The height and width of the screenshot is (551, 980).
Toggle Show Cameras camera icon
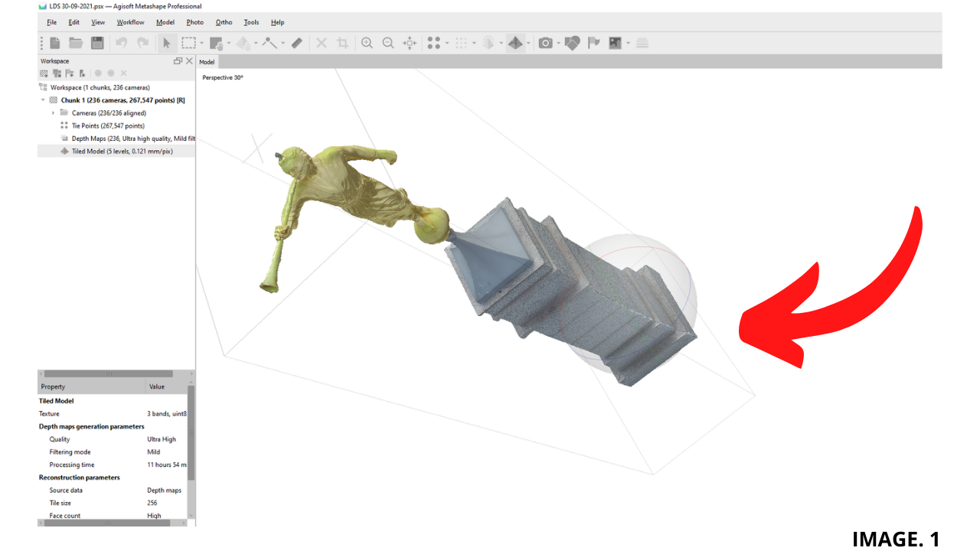pyautogui.click(x=545, y=43)
